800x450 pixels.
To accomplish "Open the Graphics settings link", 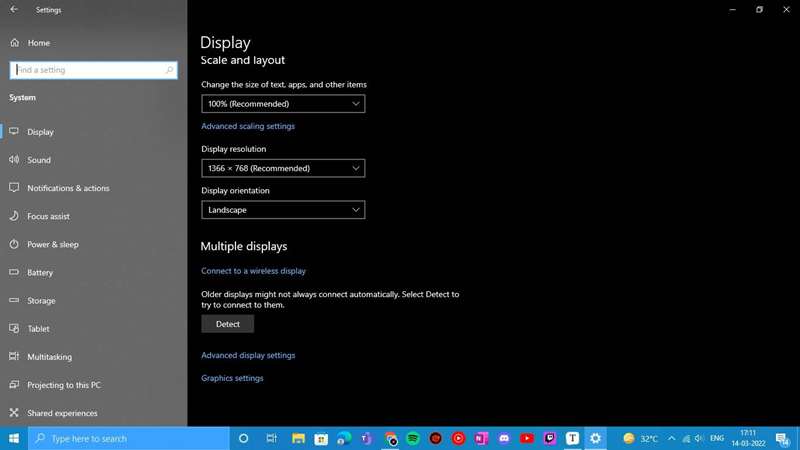I will (x=232, y=379).
